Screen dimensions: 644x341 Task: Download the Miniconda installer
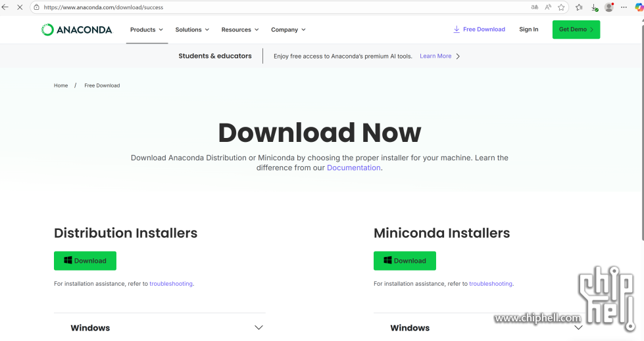405,261
